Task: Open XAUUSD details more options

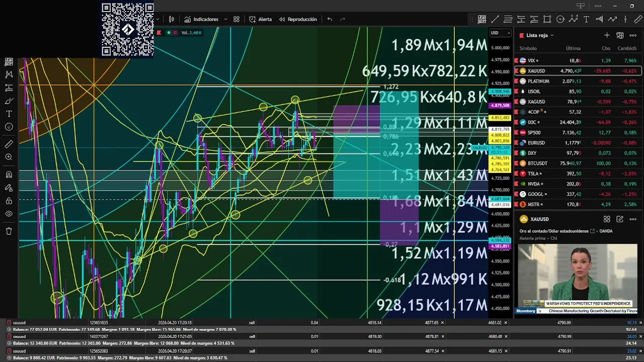Action: pyautogui.click(x=633, y=219)
